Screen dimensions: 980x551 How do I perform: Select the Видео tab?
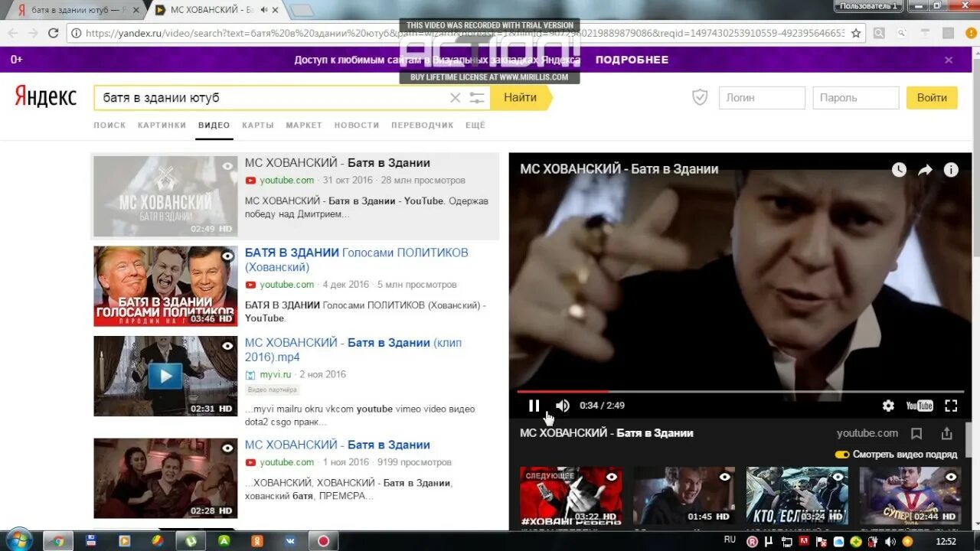[x=214, y=125]
